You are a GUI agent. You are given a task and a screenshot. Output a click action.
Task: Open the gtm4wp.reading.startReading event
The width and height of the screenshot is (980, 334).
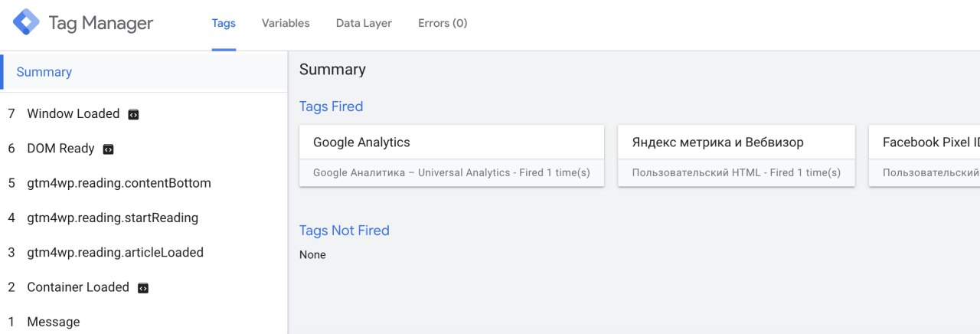[x=144, y=218]
